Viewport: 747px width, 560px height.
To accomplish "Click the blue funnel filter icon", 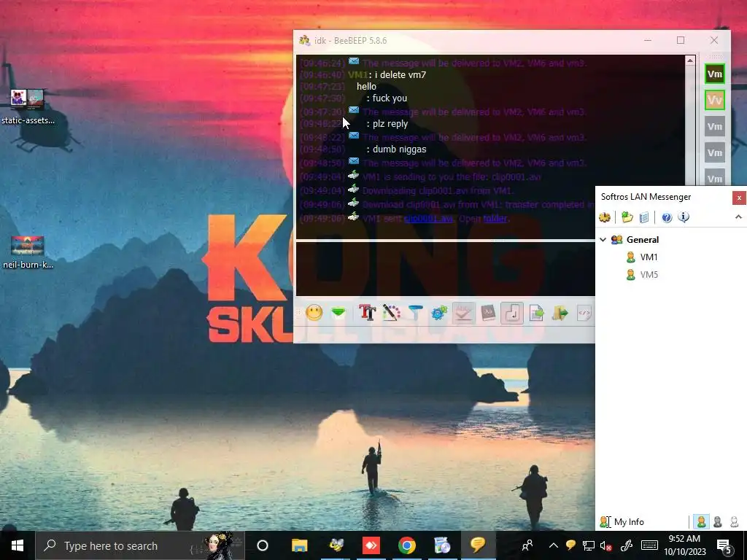I will (x=415, y=313).
